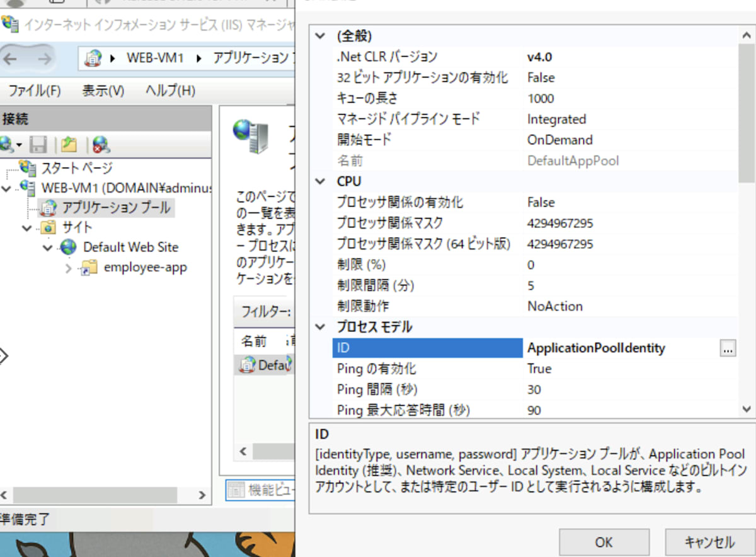The image size is (756, 557).
Task: Click the back navigation arrow
Action: [10, 59]
